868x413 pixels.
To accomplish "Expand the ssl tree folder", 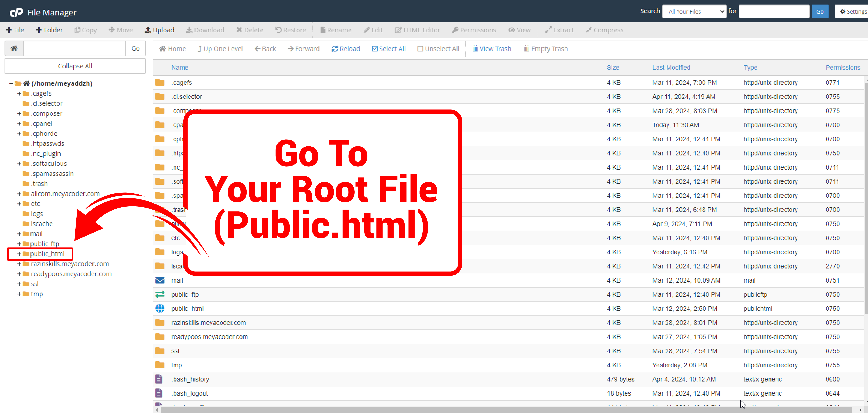I will (x=19, y=284).
